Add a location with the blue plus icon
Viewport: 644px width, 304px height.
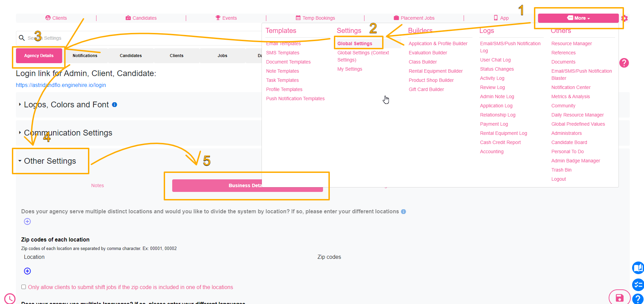point(28,271)
